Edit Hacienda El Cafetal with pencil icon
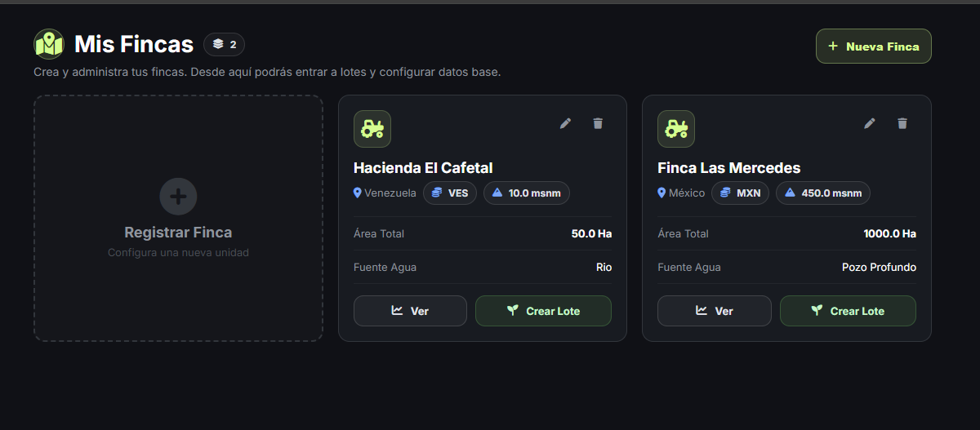Image resolution: width=980 pixels, height=430 pixels. [565, 123]
